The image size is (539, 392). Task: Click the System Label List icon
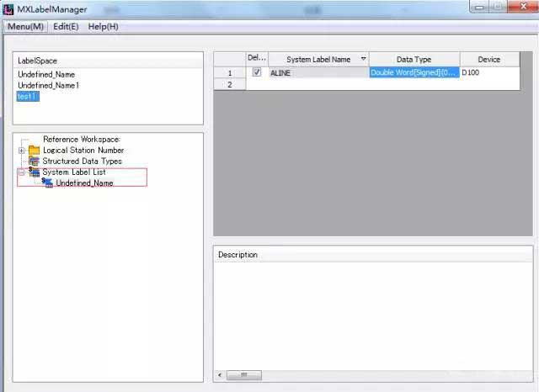click(35, 172)
